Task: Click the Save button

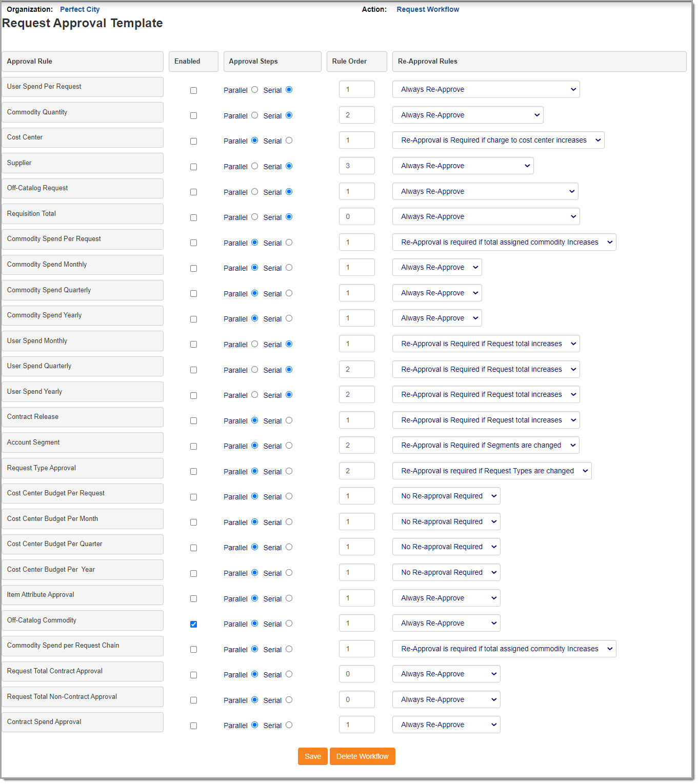Action: pos(312,756)
